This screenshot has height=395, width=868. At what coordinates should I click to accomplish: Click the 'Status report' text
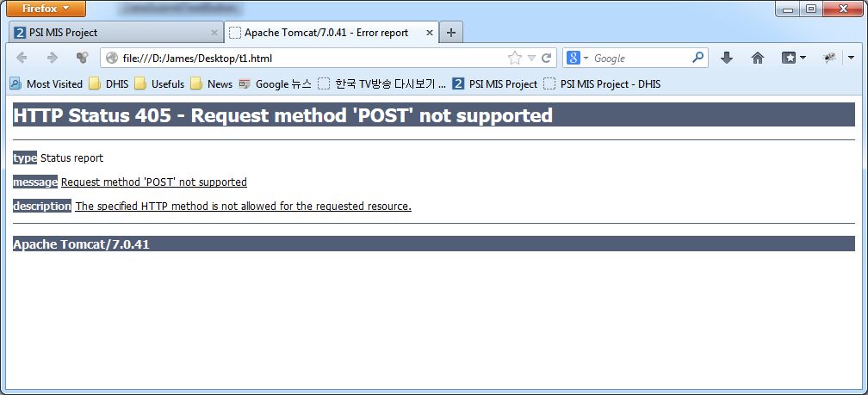72,157
